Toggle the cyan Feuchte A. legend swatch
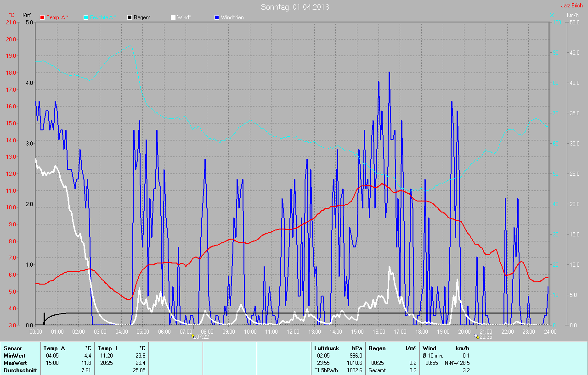Screen dimensions: 588x375 point(86,17)
